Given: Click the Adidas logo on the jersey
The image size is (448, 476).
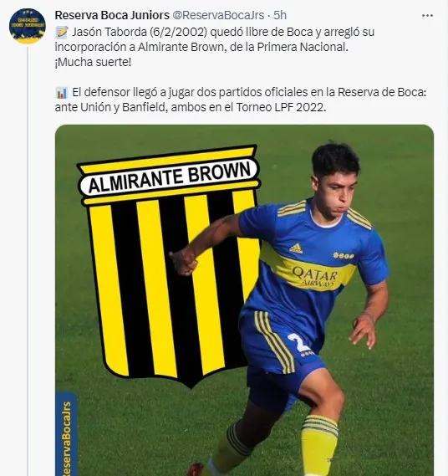Looking at the screenshot, I should pyautogui.click(x=296, y=248).
